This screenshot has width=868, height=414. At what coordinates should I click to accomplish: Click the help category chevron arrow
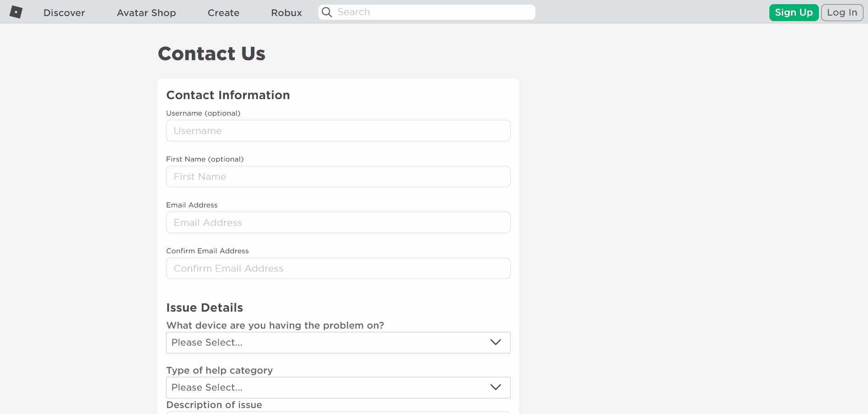pyautogui.click(x=495, y=387)
